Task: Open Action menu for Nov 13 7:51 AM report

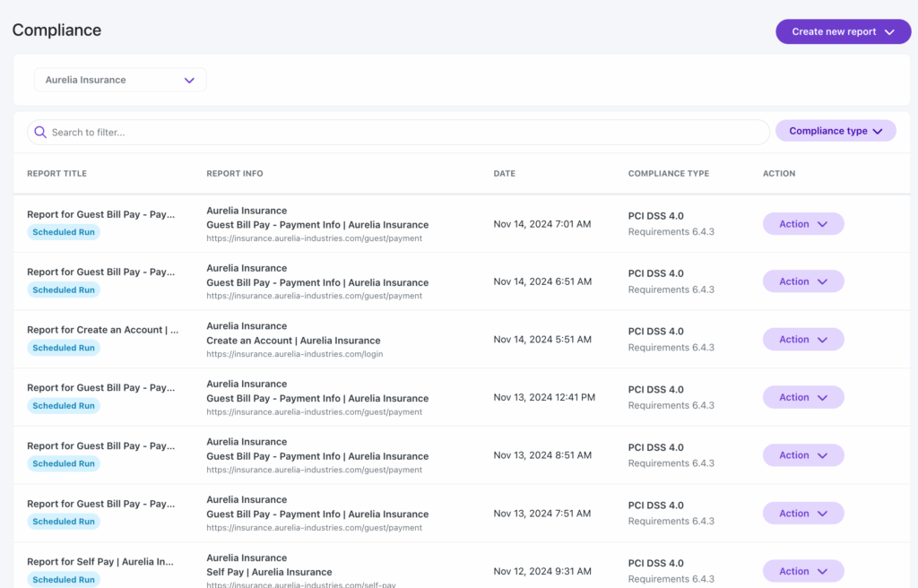Action: (802, 513)
